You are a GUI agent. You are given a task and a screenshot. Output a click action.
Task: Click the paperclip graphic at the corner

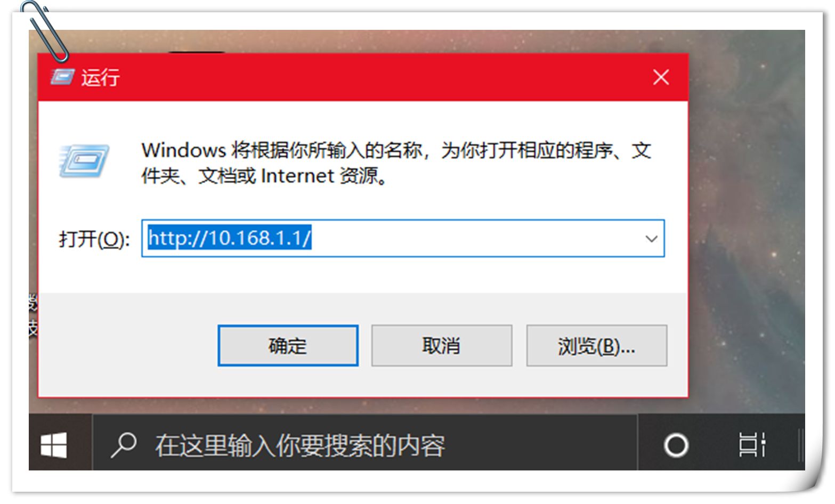45,31
